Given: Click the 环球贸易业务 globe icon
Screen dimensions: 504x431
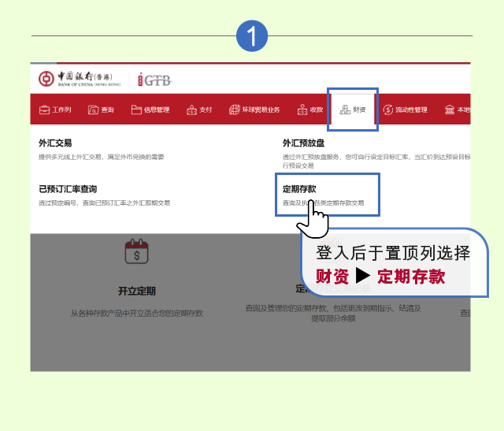Looking at the screenshot, I should coord(234,110).
